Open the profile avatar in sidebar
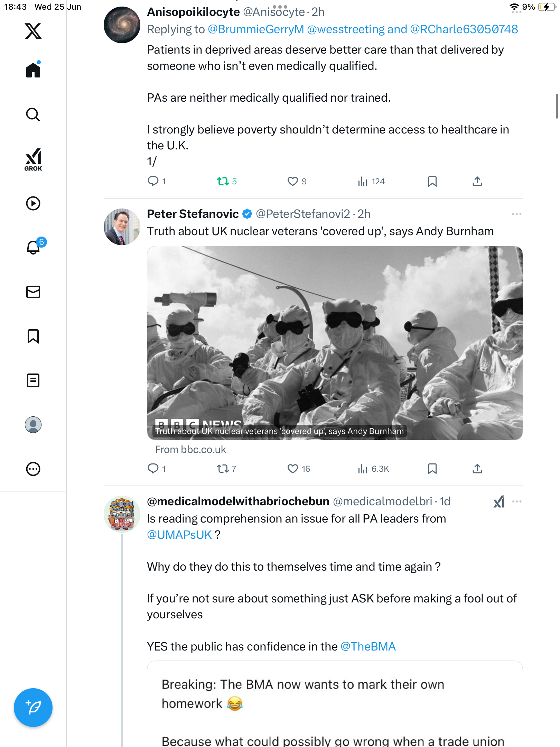Screen dimensions: 560x747 pos(33,425)
